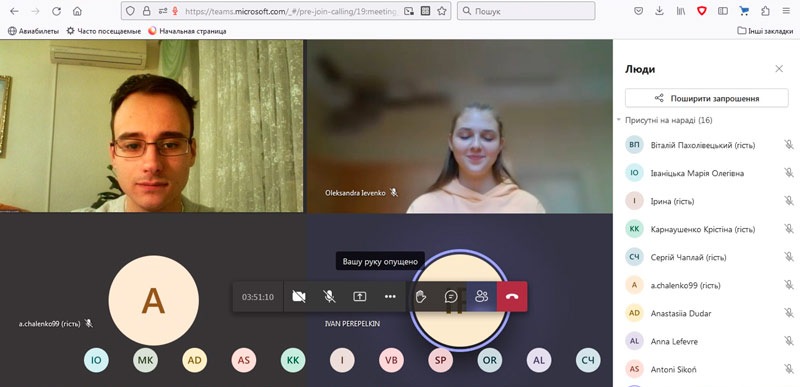Show the meeting chat conversation

pyautogui.click(x=451, y=296)
